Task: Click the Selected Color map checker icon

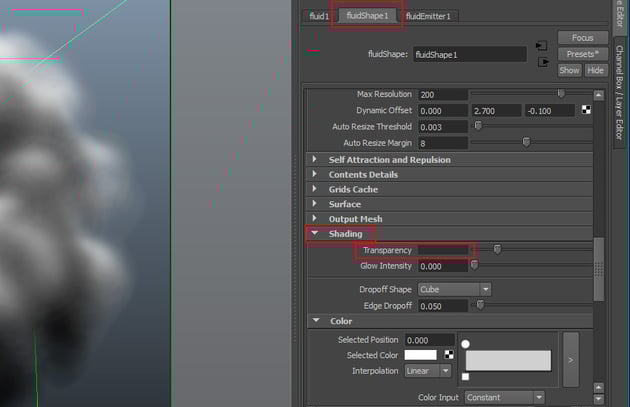Action: point(449,355)
